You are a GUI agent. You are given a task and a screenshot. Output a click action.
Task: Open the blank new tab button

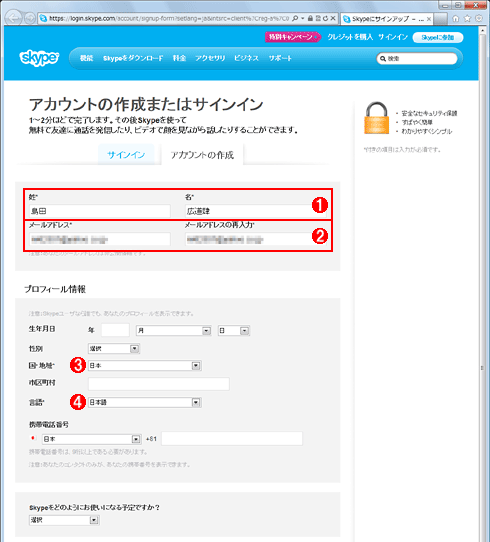441,19
